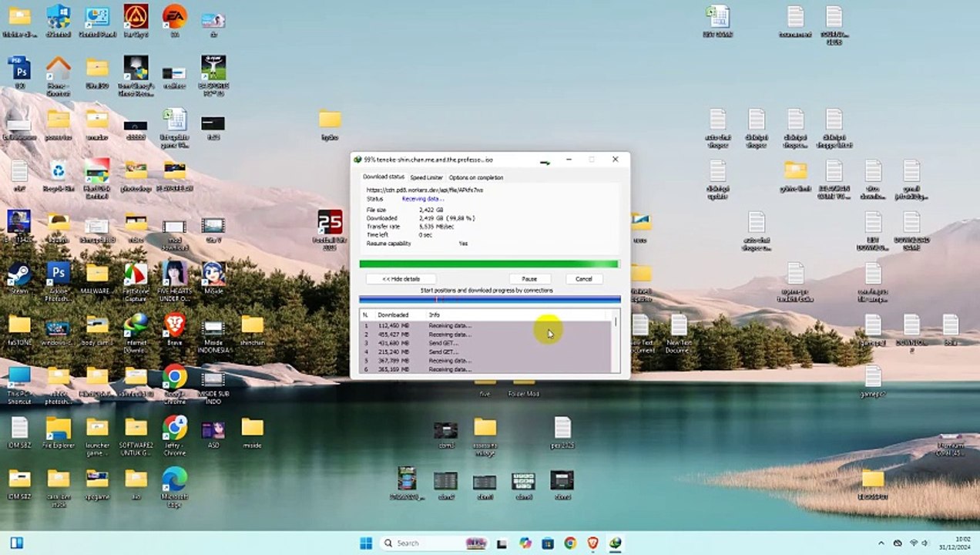
Task: Select connection row 1 with 112,450 MB
Action: tap(486, 325)
